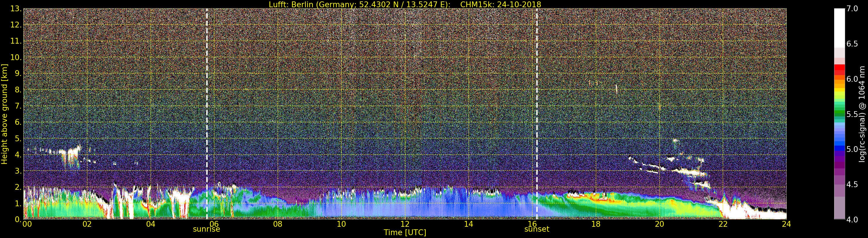Click the '00' time axis tick label

[x=27, y=224]
